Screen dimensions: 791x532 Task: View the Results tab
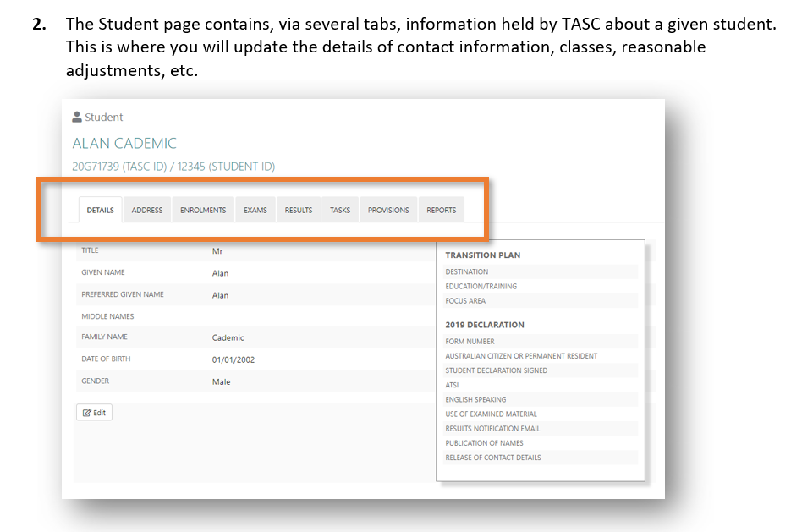point(299,211)
